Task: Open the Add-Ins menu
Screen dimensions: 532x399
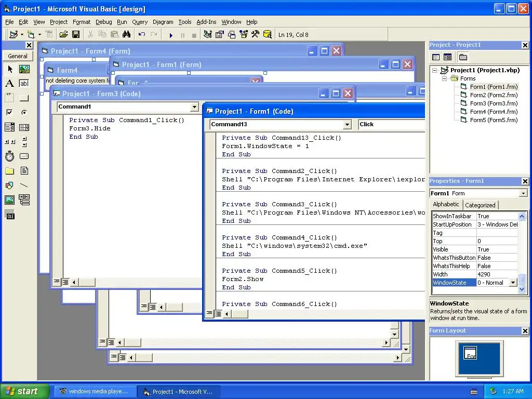Action: (206, 22)
